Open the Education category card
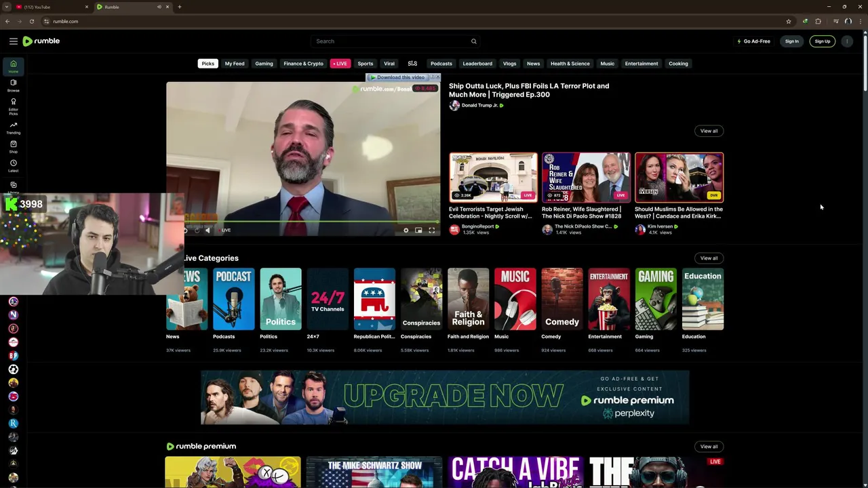Viewport: 868px width, 488px height. pyautogui.click(x=703, y=299)
